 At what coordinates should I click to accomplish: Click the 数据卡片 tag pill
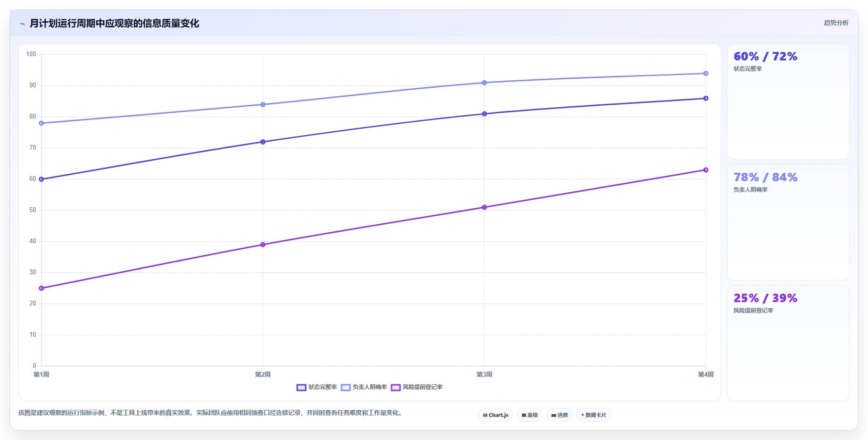(593, 415)
